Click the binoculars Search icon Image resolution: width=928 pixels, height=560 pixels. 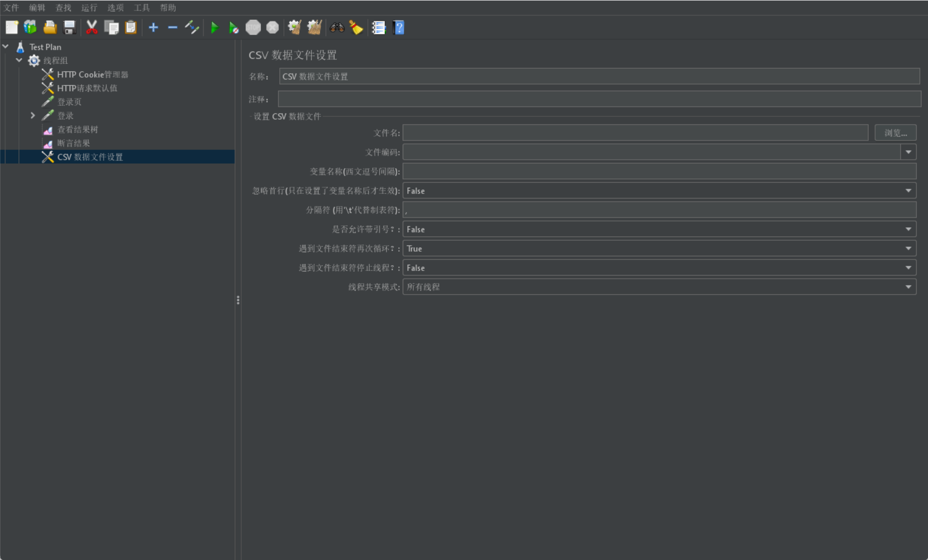click(337, 28)
